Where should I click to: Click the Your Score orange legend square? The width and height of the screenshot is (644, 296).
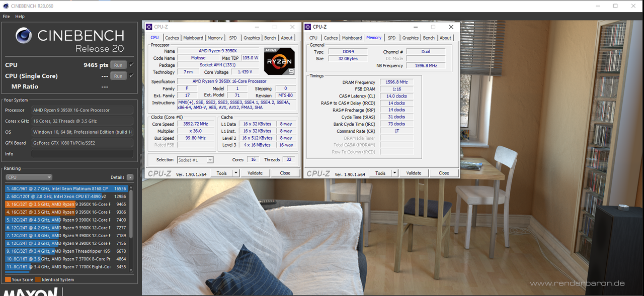[8, 279]
